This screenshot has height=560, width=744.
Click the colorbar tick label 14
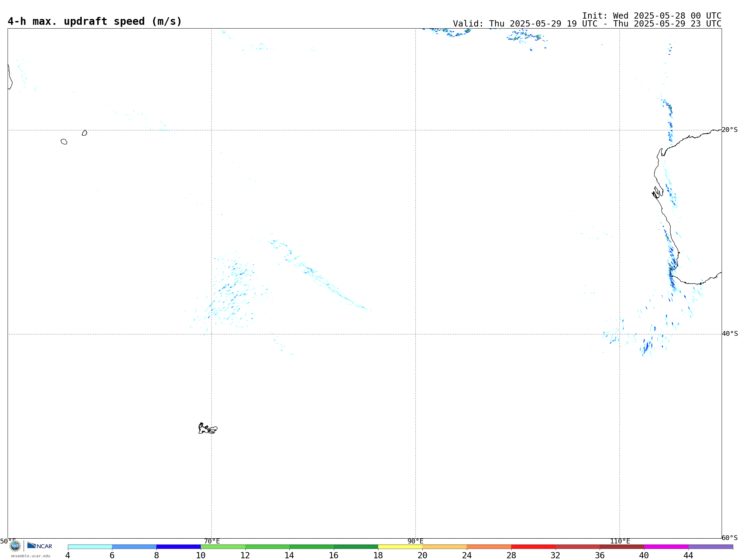[289, 556]
